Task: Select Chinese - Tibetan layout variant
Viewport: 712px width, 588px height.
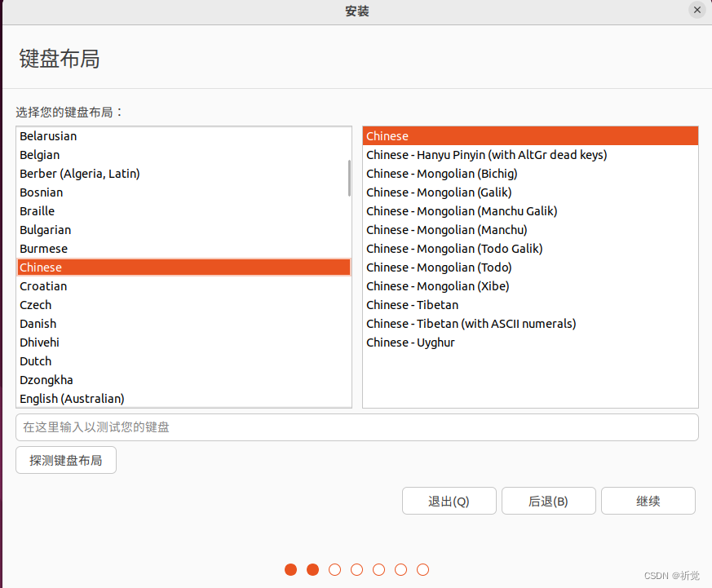Action: (x=411, y=304)
